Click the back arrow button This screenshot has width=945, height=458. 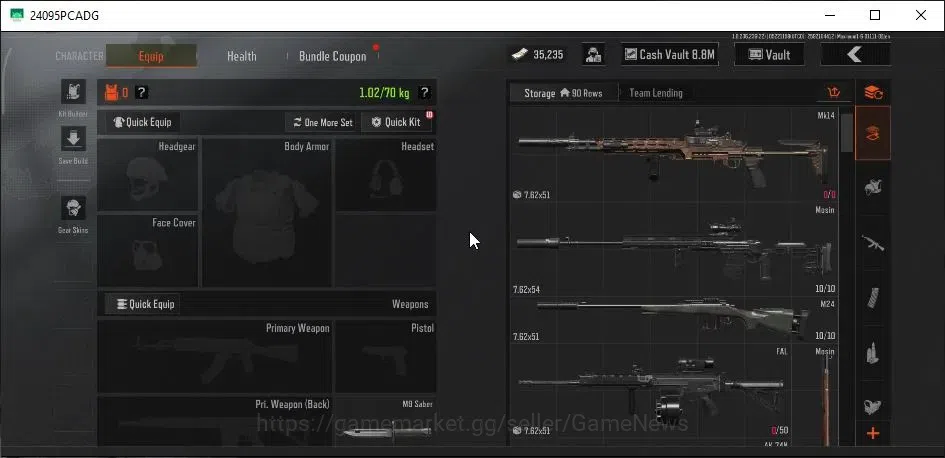tap(855, 55)
